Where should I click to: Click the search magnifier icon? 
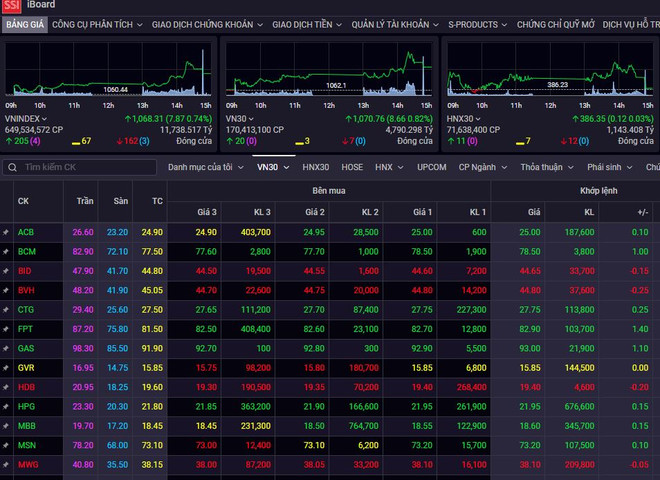tap(13, 168)
